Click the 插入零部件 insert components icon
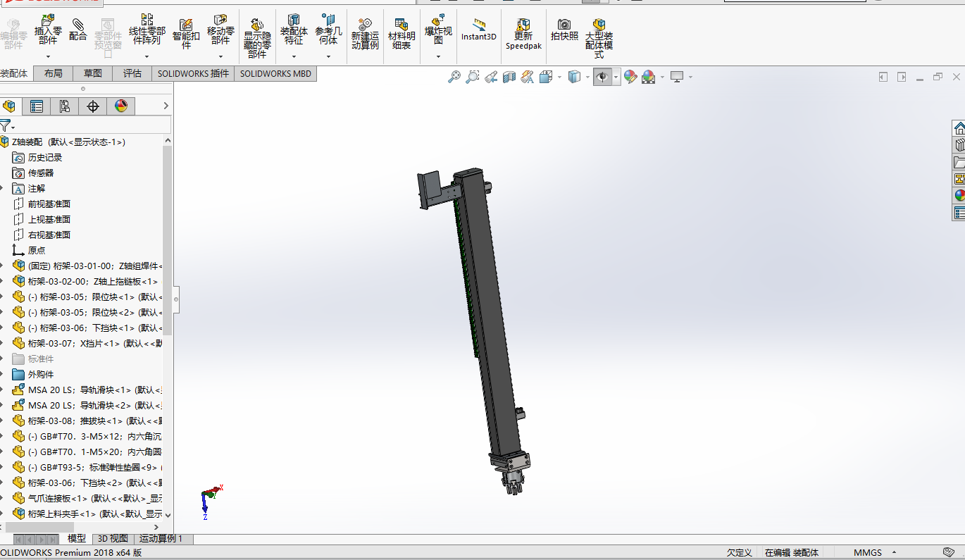965x560 pixels. click(48, 30)
